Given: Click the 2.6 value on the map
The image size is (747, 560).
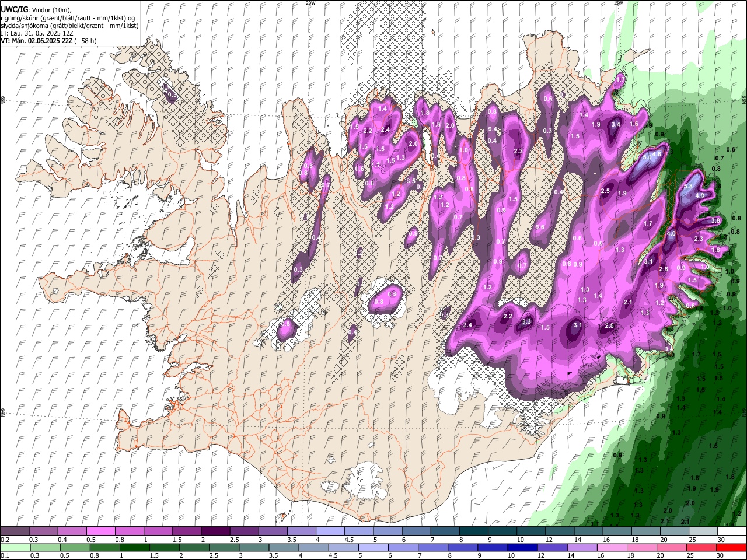Looking at the screenshot, I should click(663, 269).
